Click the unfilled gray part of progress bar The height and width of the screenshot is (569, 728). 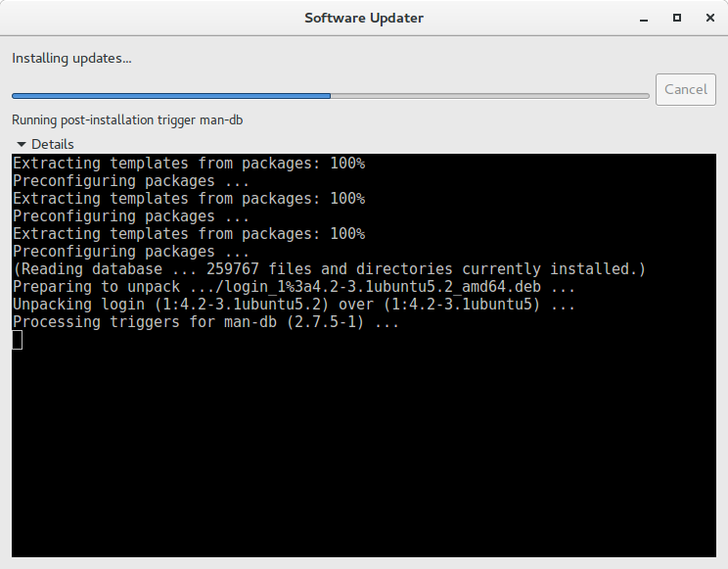tap(489, 96)
